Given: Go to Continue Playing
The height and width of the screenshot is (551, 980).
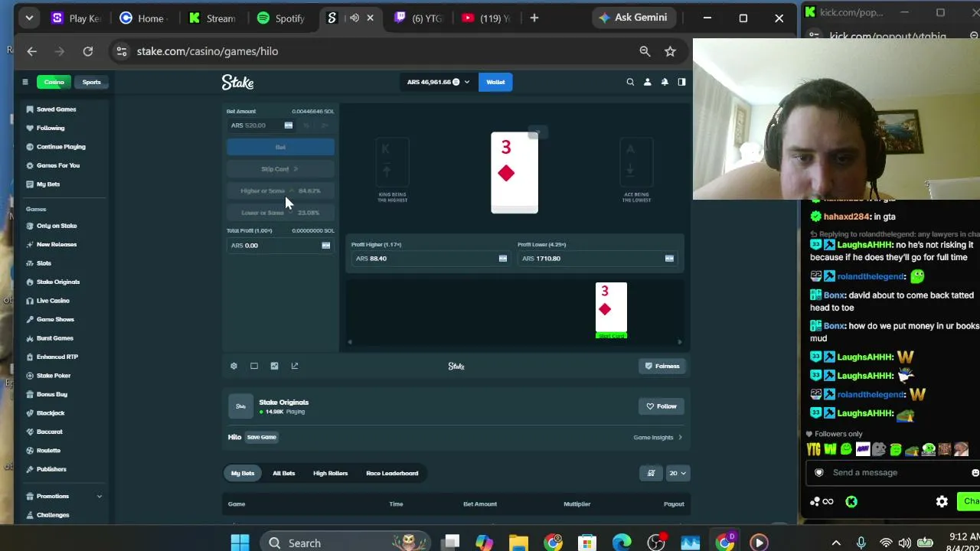Looking at the screenshot, I should [60, 147].
